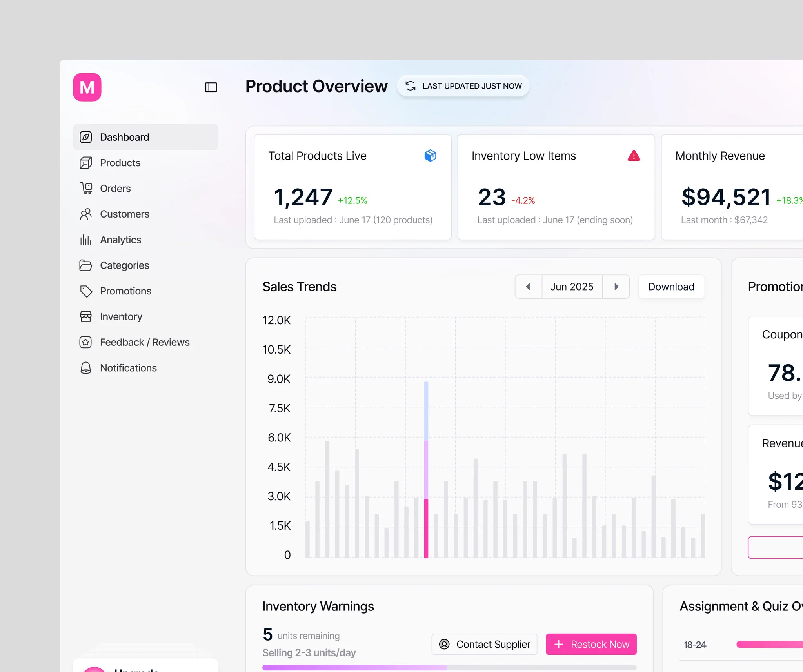Click the Inventory Warnings heading
The image size is (803, 672).
click(318, 606)
